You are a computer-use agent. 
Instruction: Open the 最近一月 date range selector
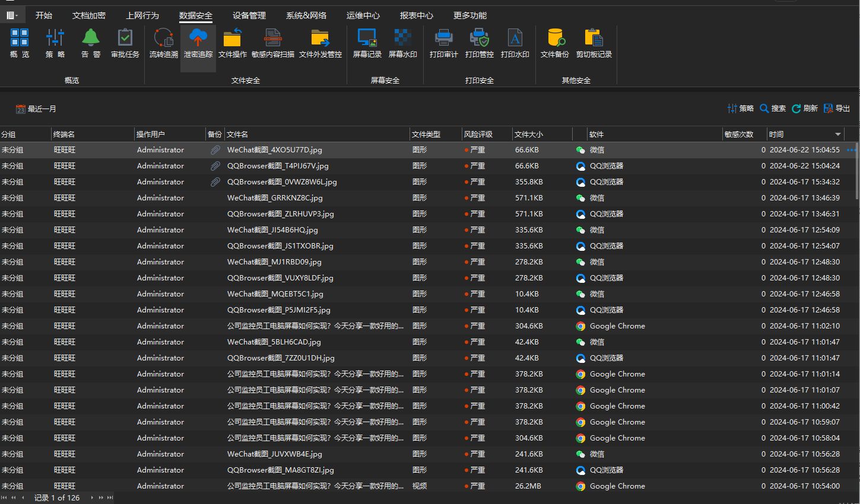[x=36, y=109]
